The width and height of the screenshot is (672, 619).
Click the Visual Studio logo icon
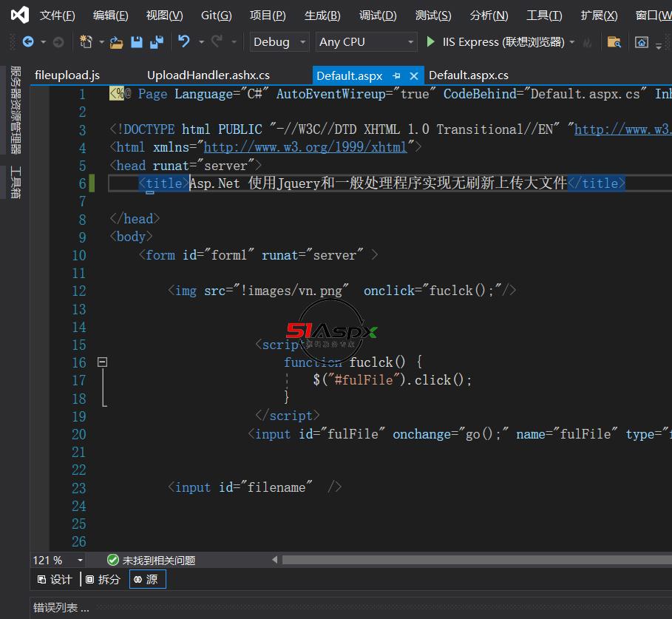click(x=20, y=15)
